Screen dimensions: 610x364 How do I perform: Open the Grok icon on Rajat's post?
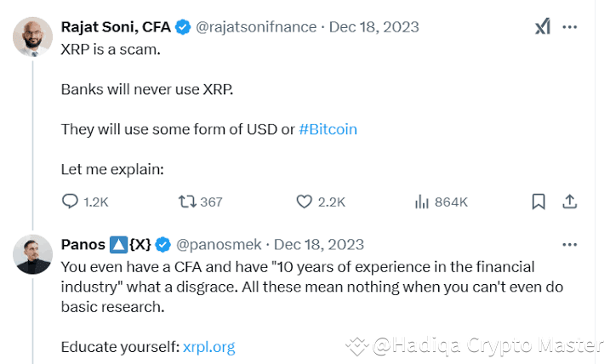click(x=542, y=27)
